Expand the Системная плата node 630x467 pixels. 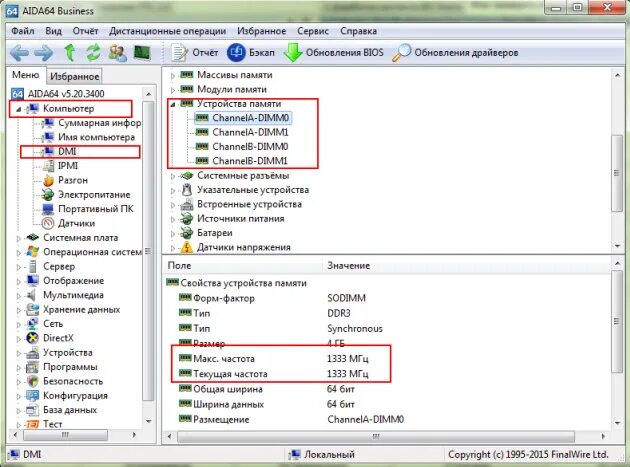pos(18,238)
